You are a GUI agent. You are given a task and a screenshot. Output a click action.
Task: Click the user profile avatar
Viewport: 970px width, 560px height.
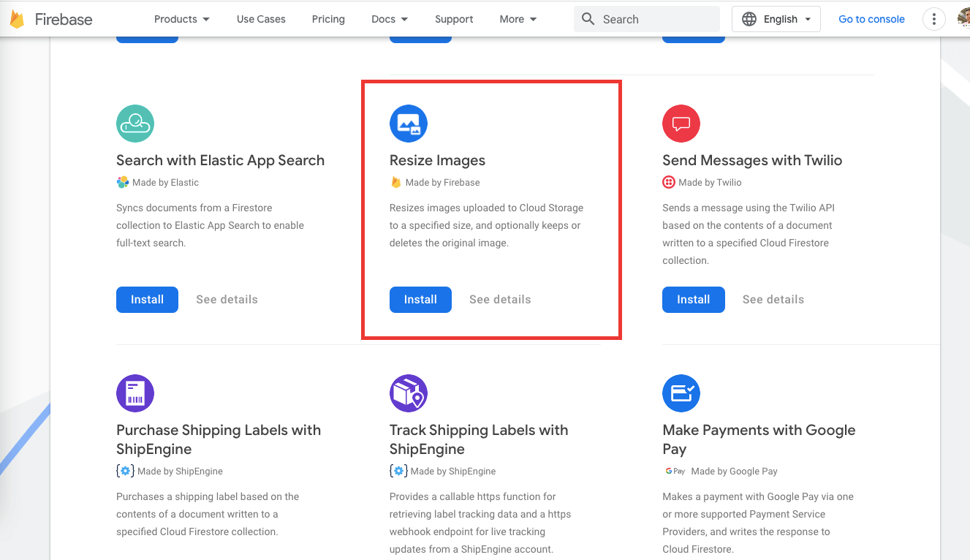click(963, 19)
